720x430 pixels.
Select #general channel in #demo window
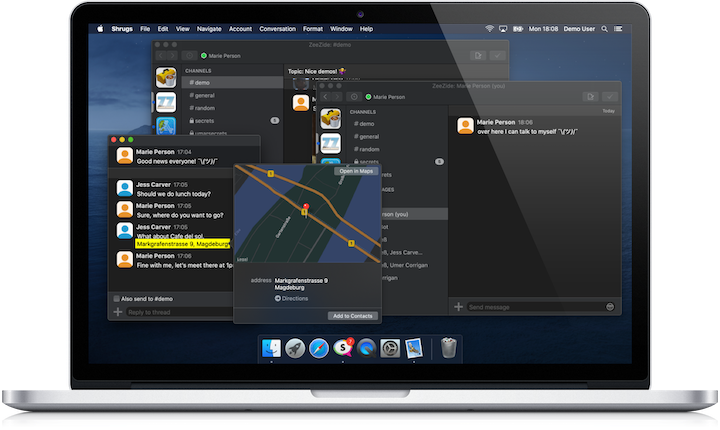click(232, 96)
